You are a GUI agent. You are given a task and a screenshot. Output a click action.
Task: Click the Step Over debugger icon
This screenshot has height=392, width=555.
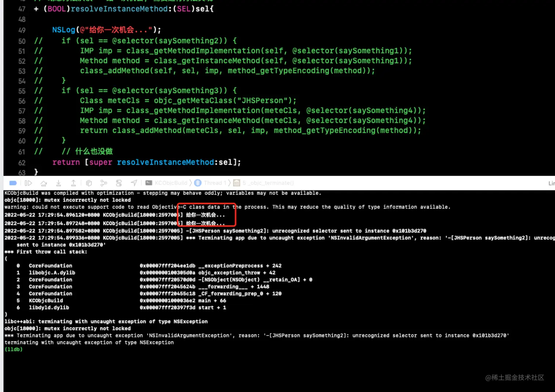(x=44, y=183)
